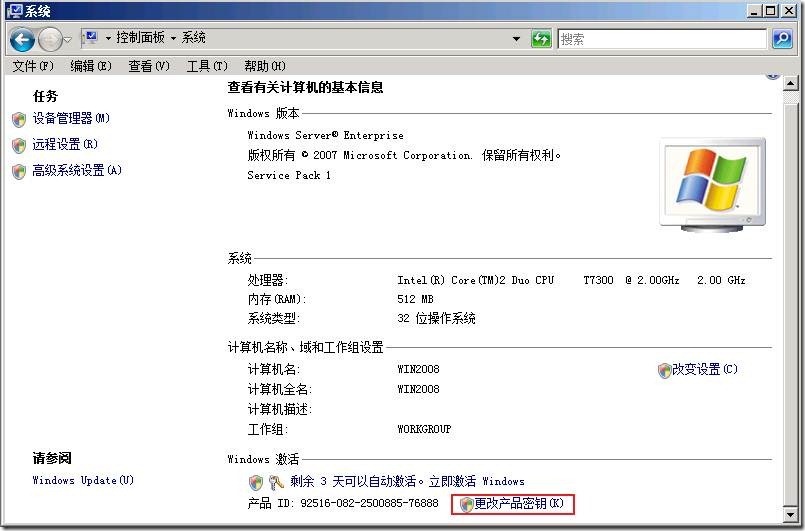Expand the arrow before 控制面板 breadcrumb
The width and height of the screenshot is (805, 531).
click(x=108, y=38)
